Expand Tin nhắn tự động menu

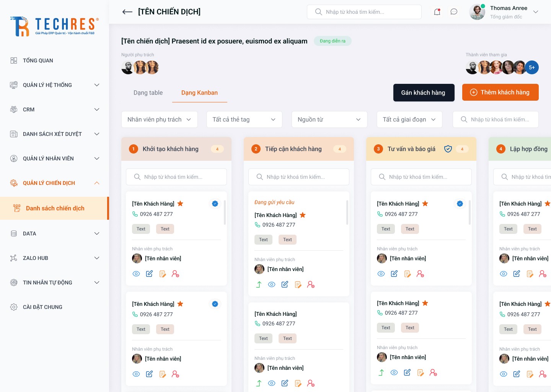(54, 283)
